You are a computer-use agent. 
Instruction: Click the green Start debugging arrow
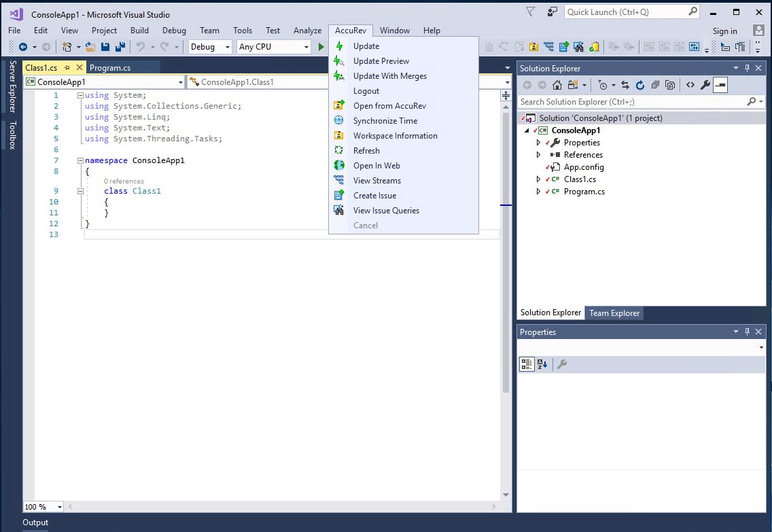tap(321, 47)
